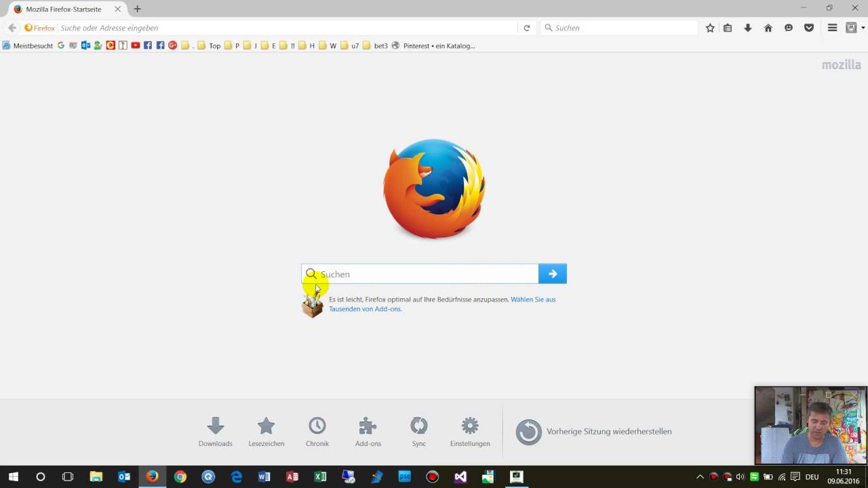Open the J bookmarks folder
Screen dimensions: 868x488
(x=250, y=45)
